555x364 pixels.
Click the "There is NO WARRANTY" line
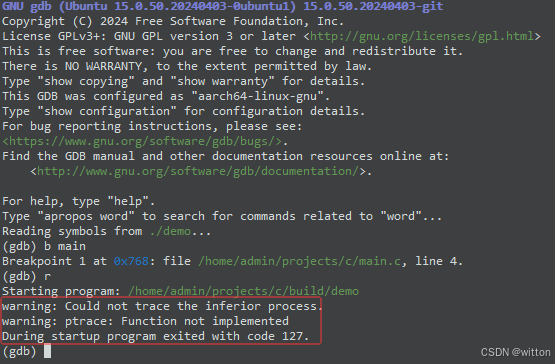tap(187, 66)
